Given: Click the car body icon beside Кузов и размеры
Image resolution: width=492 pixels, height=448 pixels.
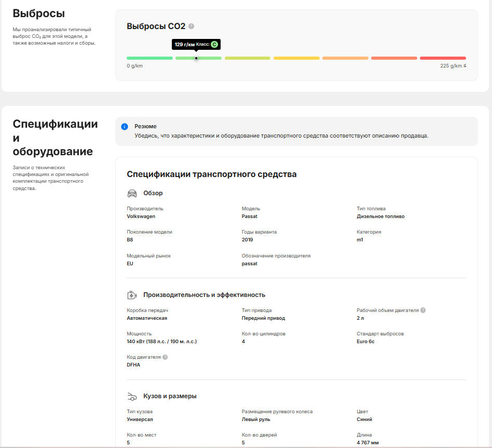Looking at the screenshot, I should point(132,397).
